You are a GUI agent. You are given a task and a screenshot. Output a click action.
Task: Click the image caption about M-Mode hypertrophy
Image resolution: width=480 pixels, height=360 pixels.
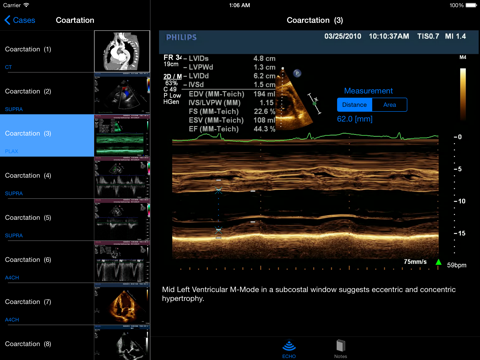pyautogui.click(x=309, y=294)
